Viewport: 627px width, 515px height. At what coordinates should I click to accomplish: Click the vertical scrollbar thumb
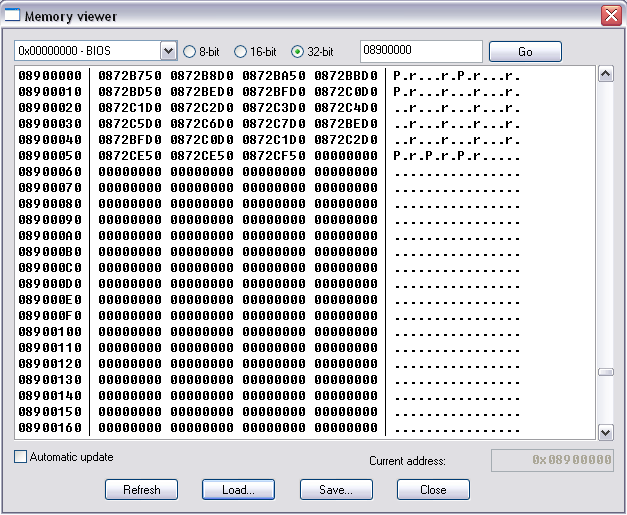(605, 371)
